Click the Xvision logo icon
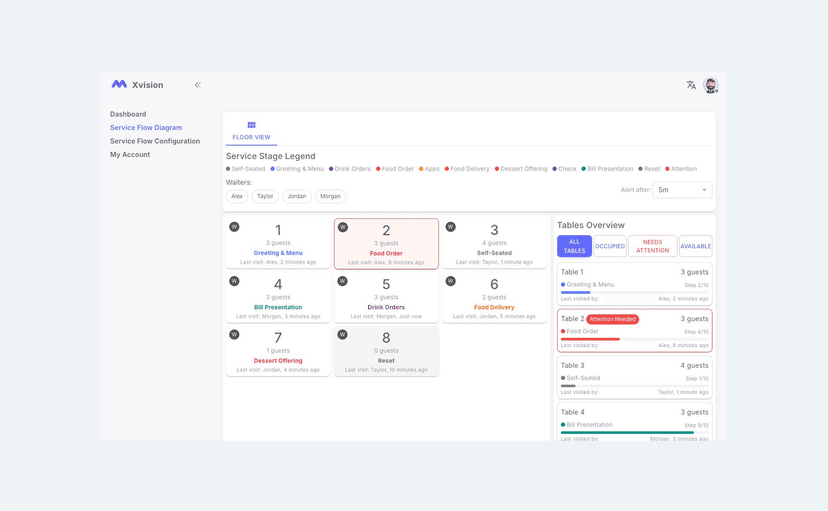This screenshot has width=828, height=511. tap(119, 85)
